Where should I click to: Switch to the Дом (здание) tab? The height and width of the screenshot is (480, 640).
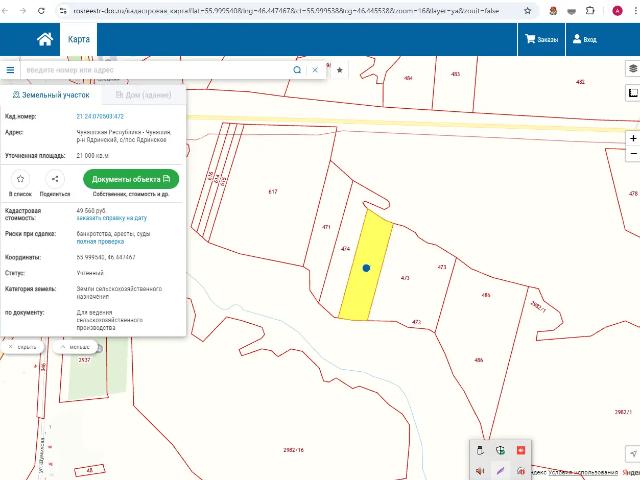pyautogui.click(x=143, y=95)
